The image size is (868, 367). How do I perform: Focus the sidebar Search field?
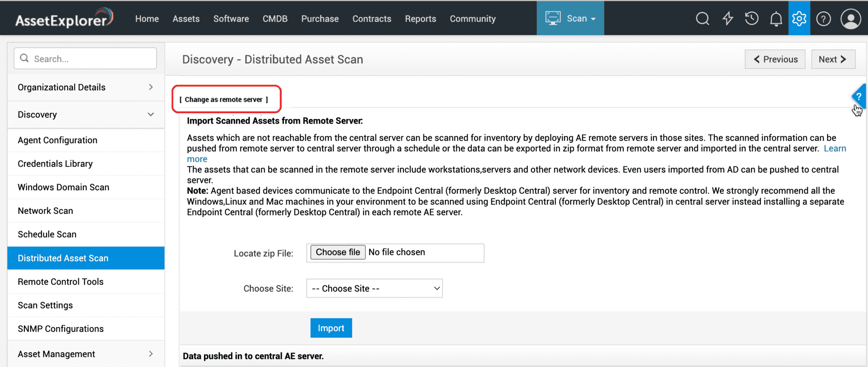click(85, 59)
